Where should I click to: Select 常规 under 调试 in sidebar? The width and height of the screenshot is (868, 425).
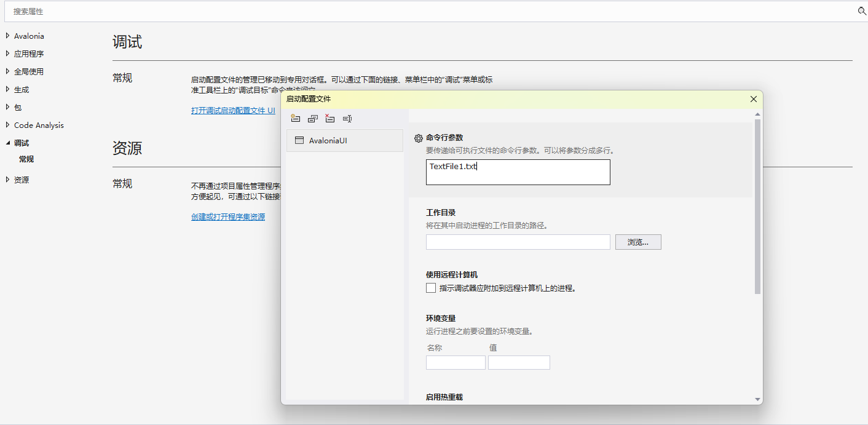click(26, 159)
